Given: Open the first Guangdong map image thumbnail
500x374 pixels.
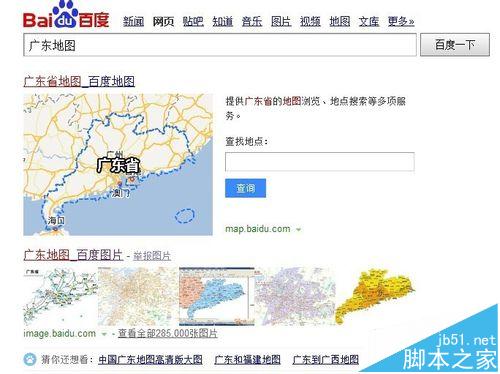Looking at the screenshot, I should (x=60, y=297).
